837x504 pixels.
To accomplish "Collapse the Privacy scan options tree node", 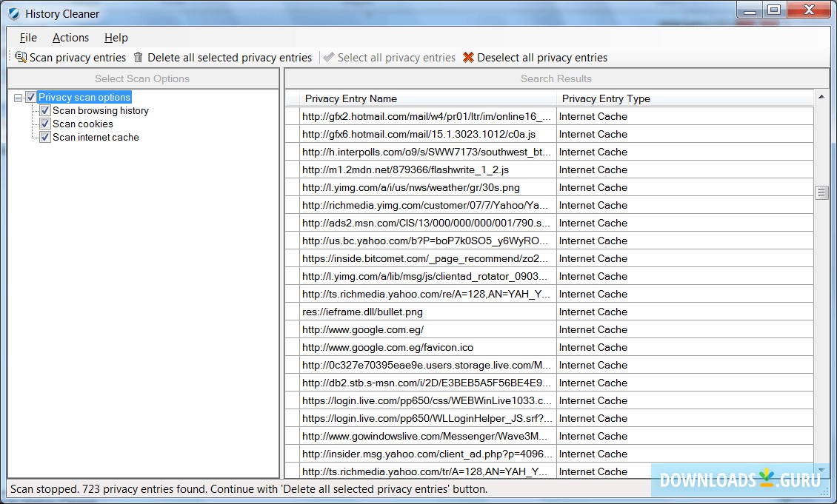I will click(x=17, y=96).
